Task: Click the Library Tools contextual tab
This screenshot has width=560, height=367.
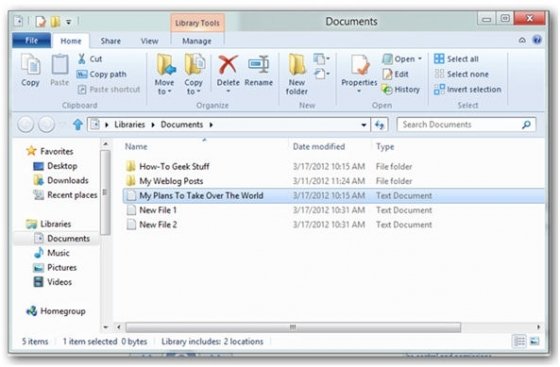Action: tap(197, 23)
